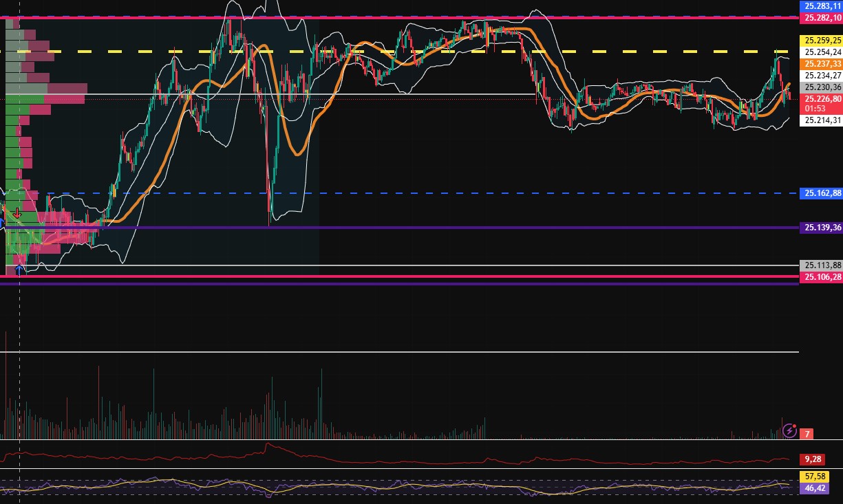Click the red volume value label 7

[808, 434]
